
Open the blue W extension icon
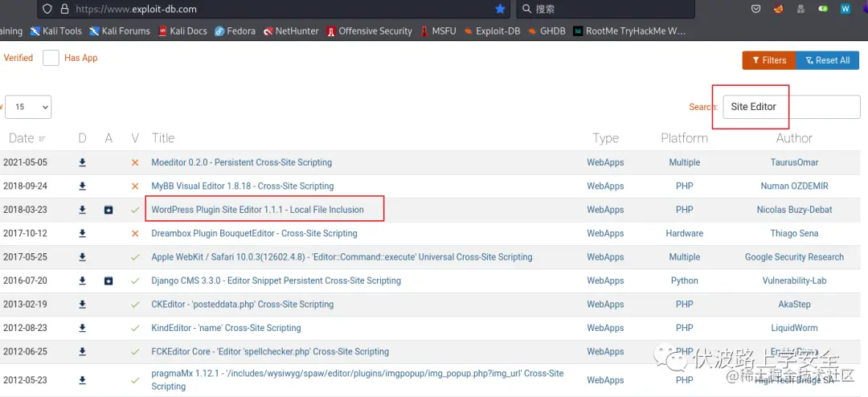845,9
